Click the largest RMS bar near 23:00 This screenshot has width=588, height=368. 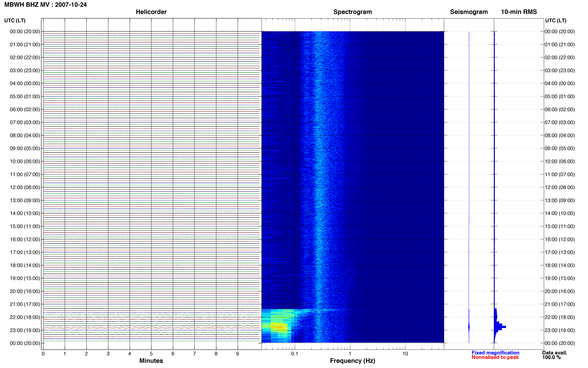[500, 327]
